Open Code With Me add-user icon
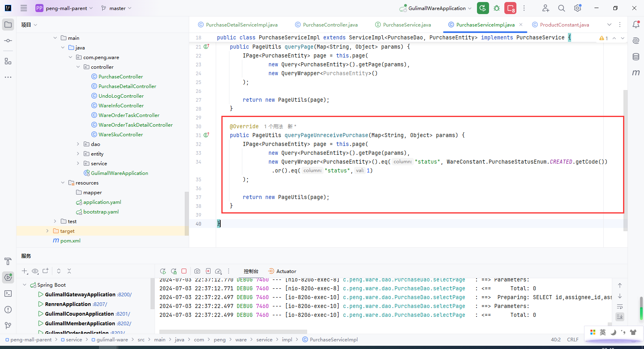Screen dimensions: 644x349 click(x=545, y=8)
